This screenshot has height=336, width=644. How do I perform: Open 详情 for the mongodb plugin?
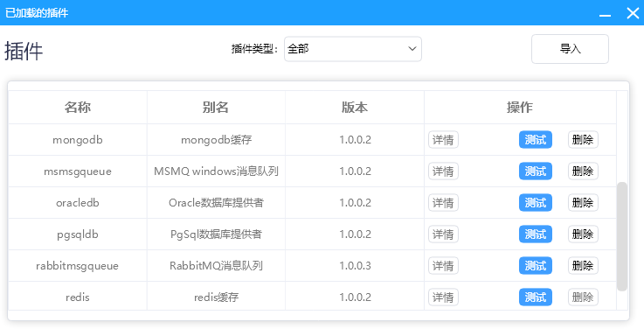[443, 140]
